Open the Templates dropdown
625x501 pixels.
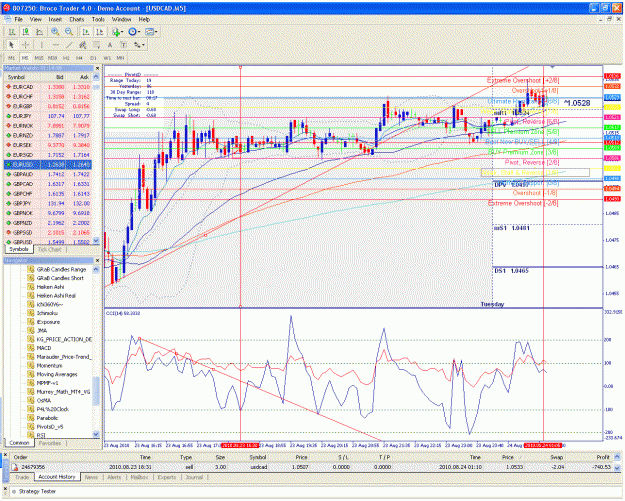[151, 32]
